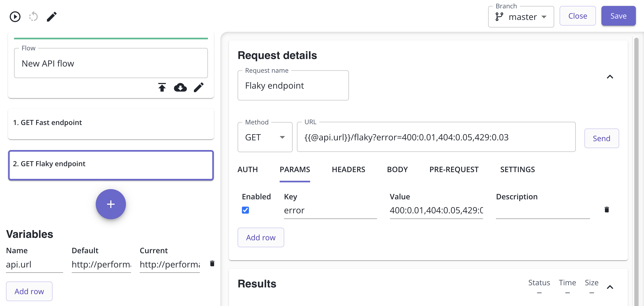The width and height of the screenshot is (644, 306).
Task: Click the vertical scrollbar on right
Action: point(636,162)
